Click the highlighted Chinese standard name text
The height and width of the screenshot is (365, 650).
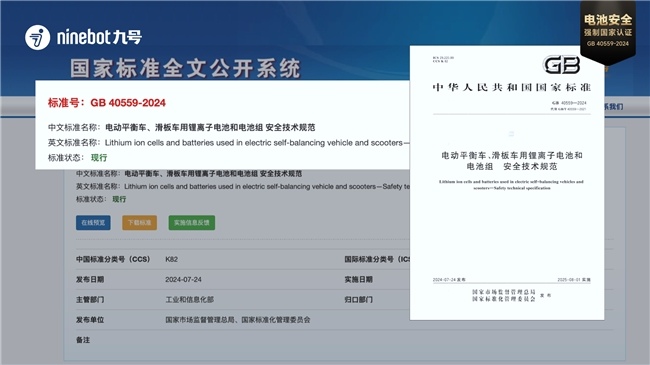coord(210,127)
